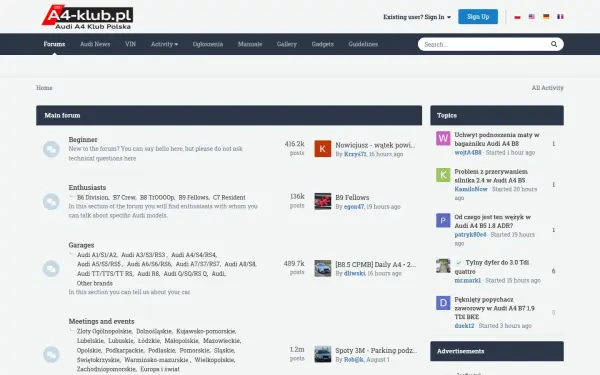This screenshot has width=600, height=375.
Task: Open user profile link egon47
Action: point(354,207)
